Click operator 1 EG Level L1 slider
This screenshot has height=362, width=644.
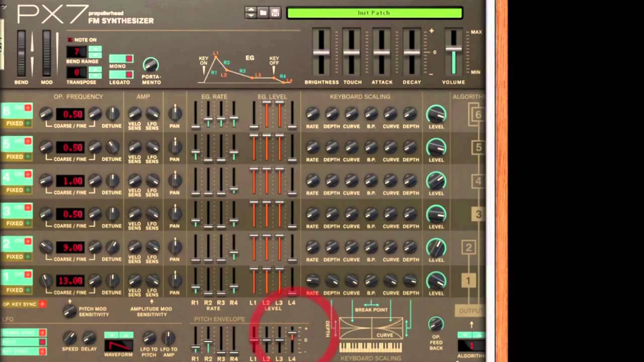point(254,281)
